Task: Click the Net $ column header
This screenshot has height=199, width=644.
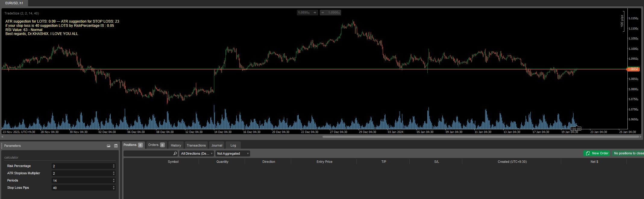Action: [x=594, y=162]
